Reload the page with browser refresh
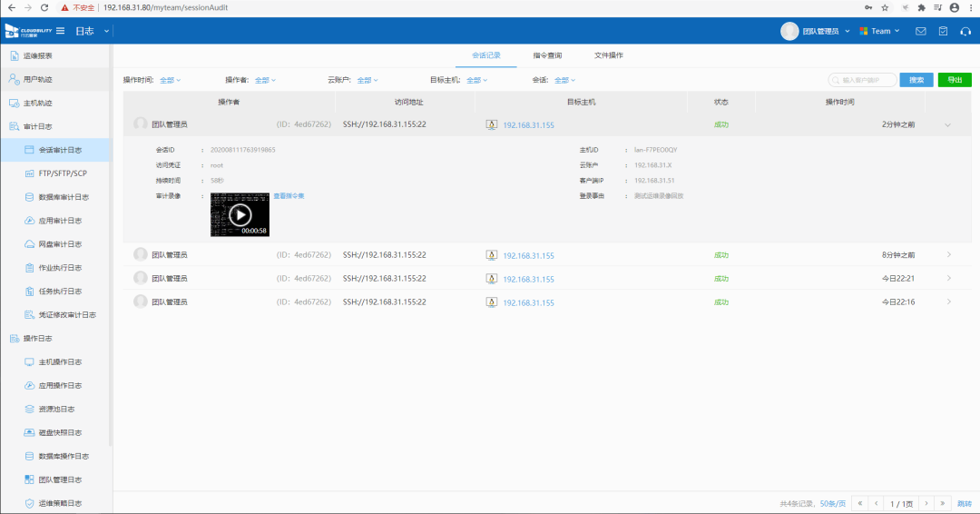Screen dimensions: 980x514 click(x=44, y=7)
